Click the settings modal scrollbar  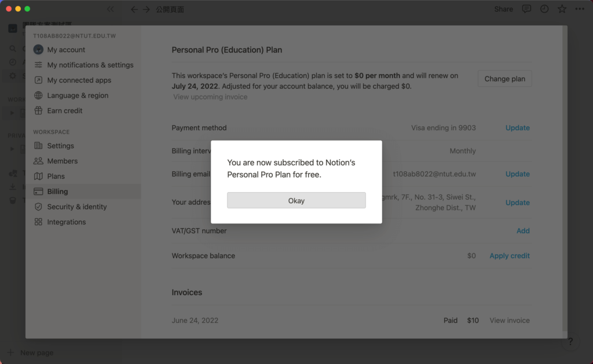565,178
